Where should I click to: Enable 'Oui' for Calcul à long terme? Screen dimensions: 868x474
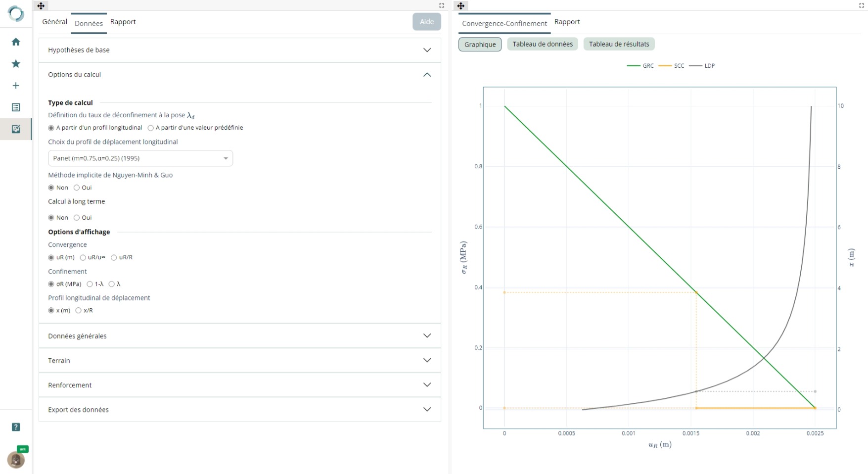point(77,218)
